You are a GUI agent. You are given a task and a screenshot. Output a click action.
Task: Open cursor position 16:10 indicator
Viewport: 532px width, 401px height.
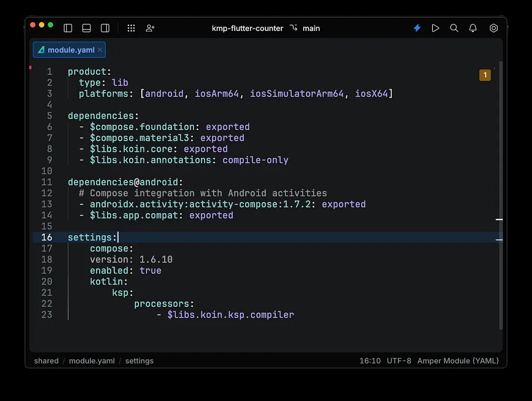click(370, 361)
